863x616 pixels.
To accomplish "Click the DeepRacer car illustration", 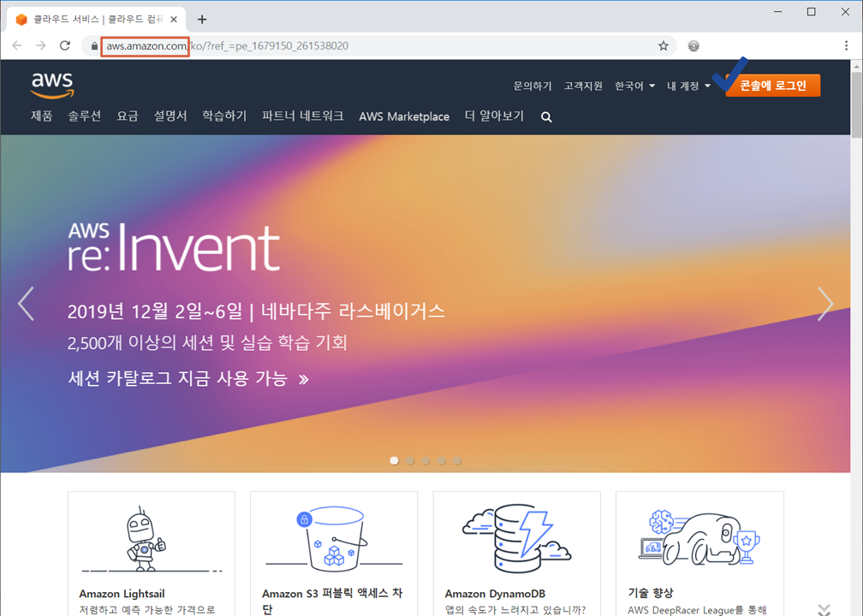I will coord(699,538).
